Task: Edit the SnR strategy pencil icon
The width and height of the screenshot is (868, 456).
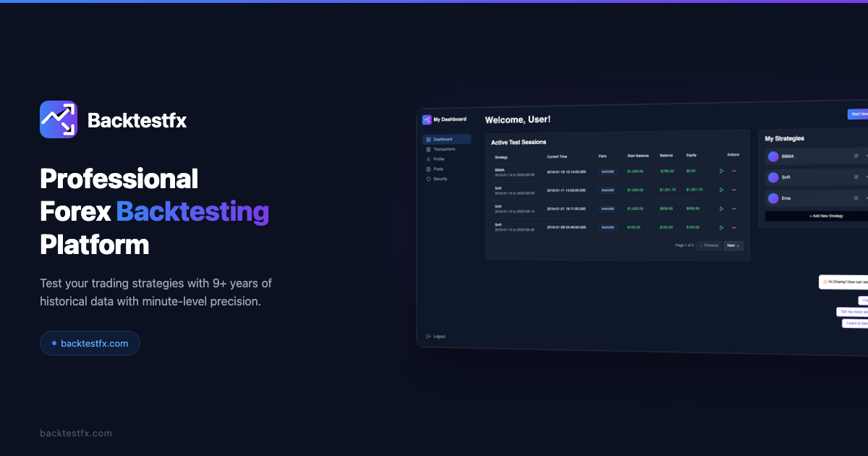Action: (856, 177)
